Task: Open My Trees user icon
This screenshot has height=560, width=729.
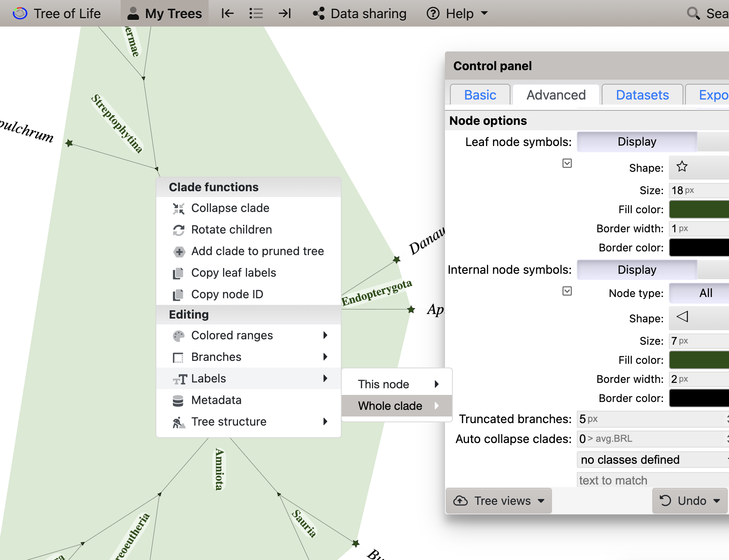Action: click(x=133, y=13)
